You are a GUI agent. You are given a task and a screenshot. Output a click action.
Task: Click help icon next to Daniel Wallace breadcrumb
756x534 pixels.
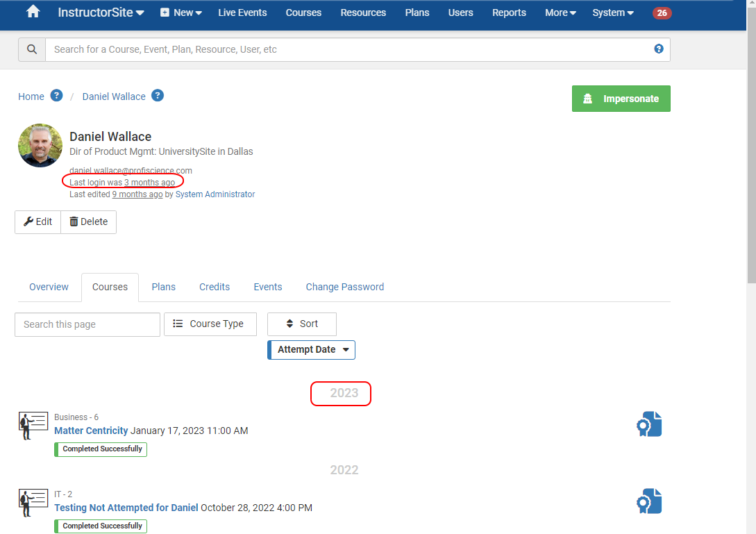point(157,96)
